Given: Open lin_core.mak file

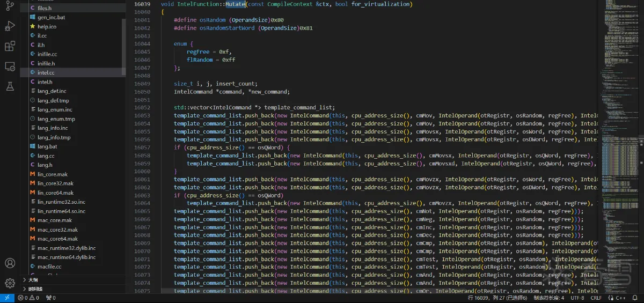Looking at the screenshot, I should tap(73, 174).
